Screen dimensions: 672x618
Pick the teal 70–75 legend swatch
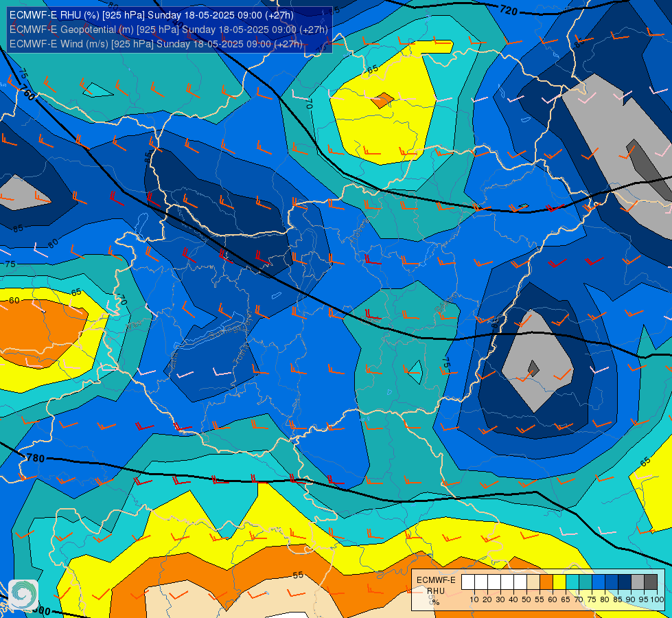pyautogui.click(x=586, y=582)
